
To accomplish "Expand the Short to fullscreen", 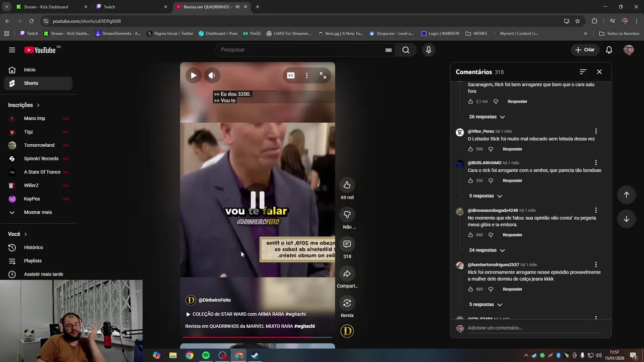I will (323, 75).
